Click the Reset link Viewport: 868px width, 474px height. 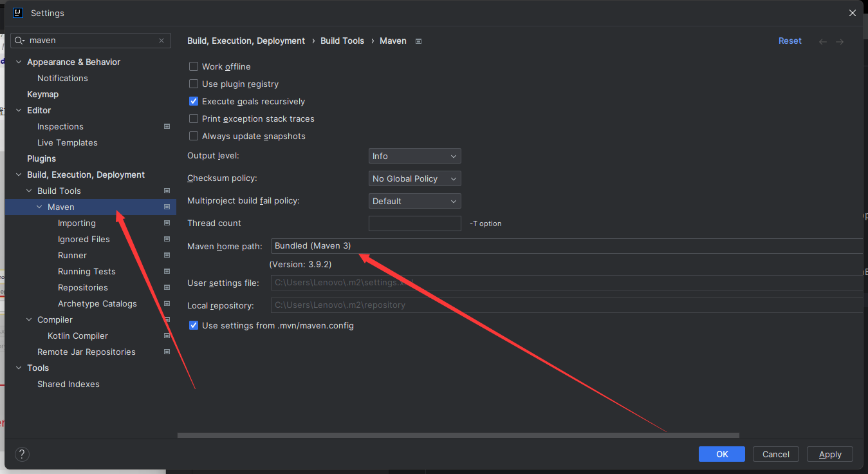pos(790,41)
